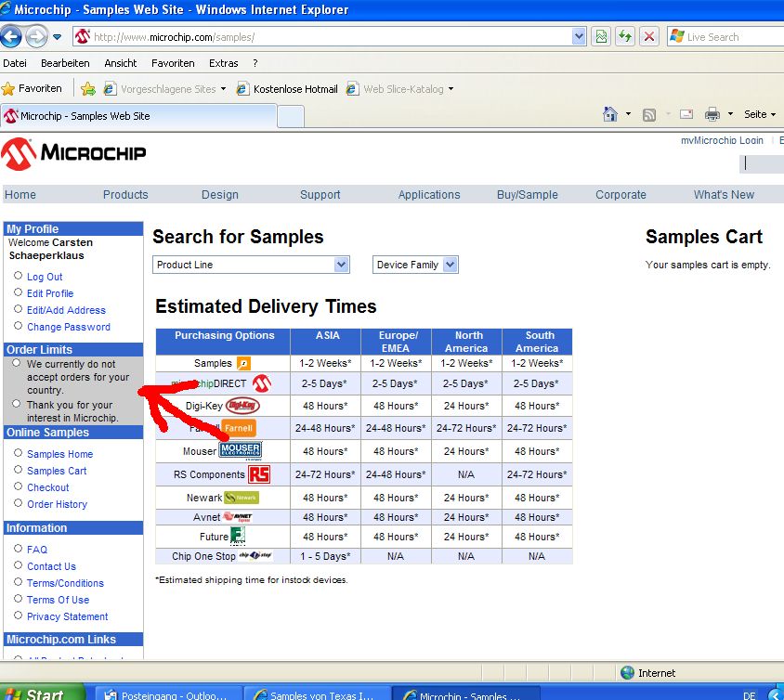Viewport: 784px width, 700px height.
Task: Open Edit/Add Address link
Action: tap(66, 310)
